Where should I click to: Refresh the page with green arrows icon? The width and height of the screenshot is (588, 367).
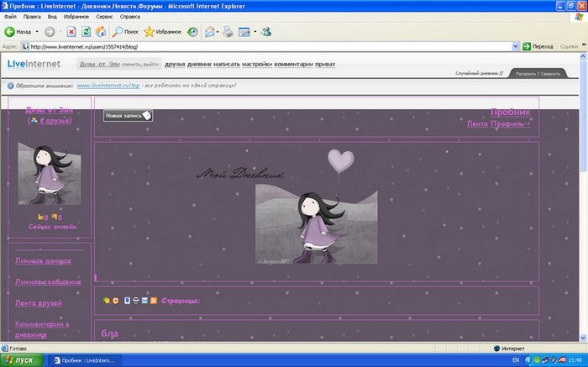[87, 32]
